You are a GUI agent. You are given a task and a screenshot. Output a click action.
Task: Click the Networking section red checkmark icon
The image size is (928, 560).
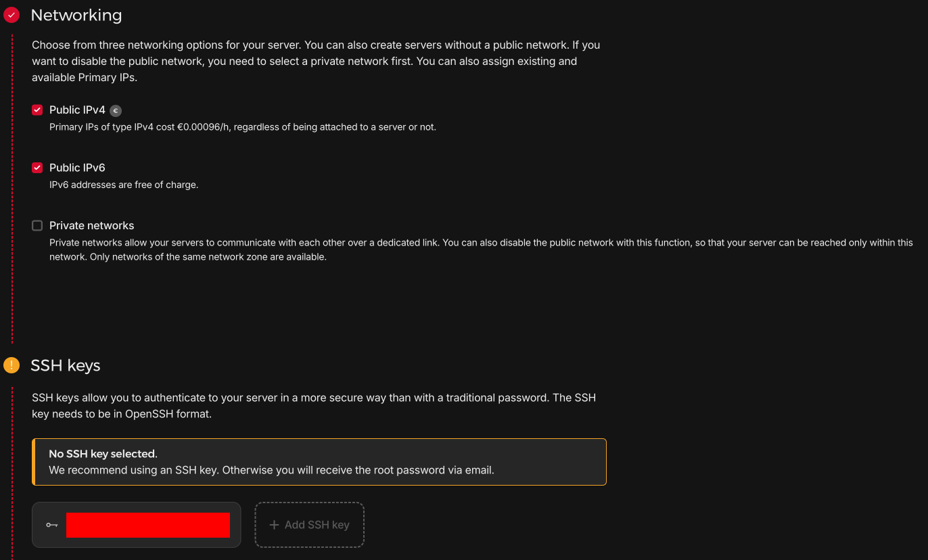[x=11, y=15]
